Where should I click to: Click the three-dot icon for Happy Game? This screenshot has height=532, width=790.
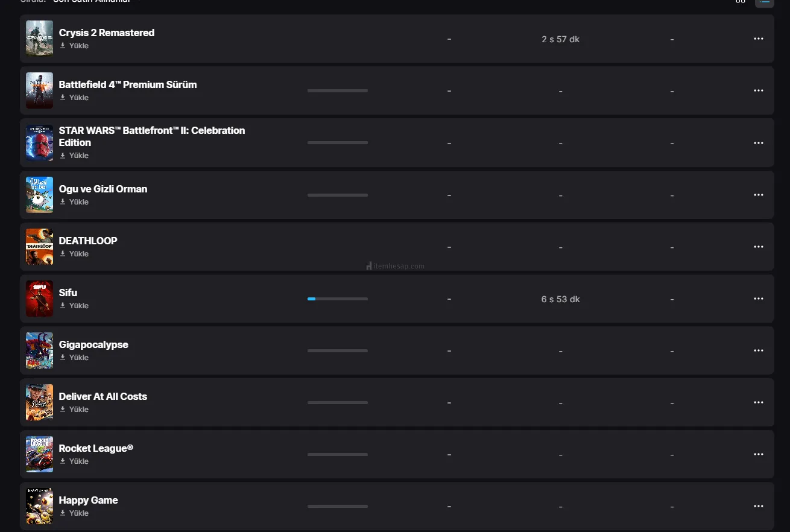pos(759,506)
